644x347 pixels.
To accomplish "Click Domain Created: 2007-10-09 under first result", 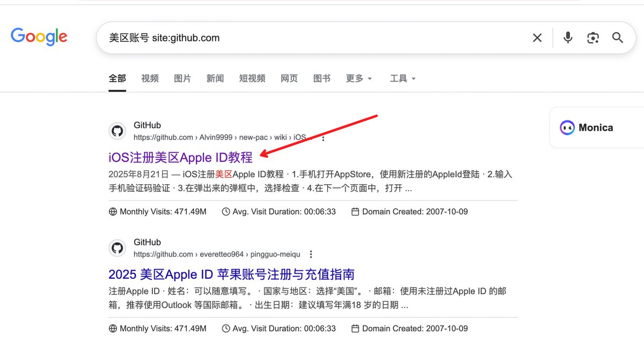I will (x=415, y=212).
